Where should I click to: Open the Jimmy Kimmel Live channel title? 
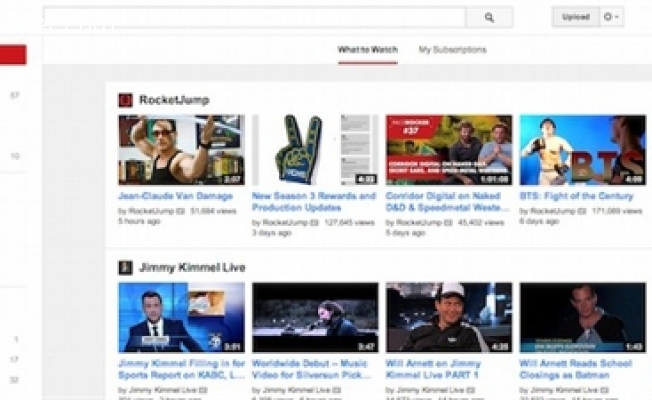point(192,268)
